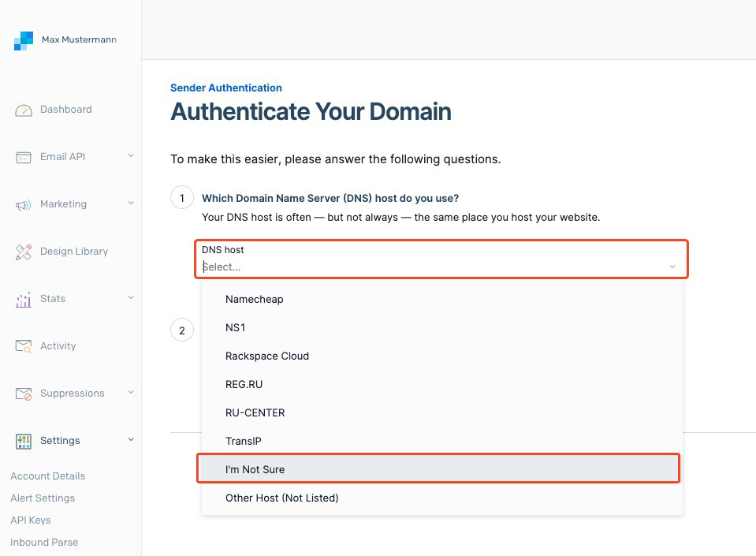Select the I'm Not Sure option
The image size is (756, 556).
pyautogui.click(x=438, y=470)
